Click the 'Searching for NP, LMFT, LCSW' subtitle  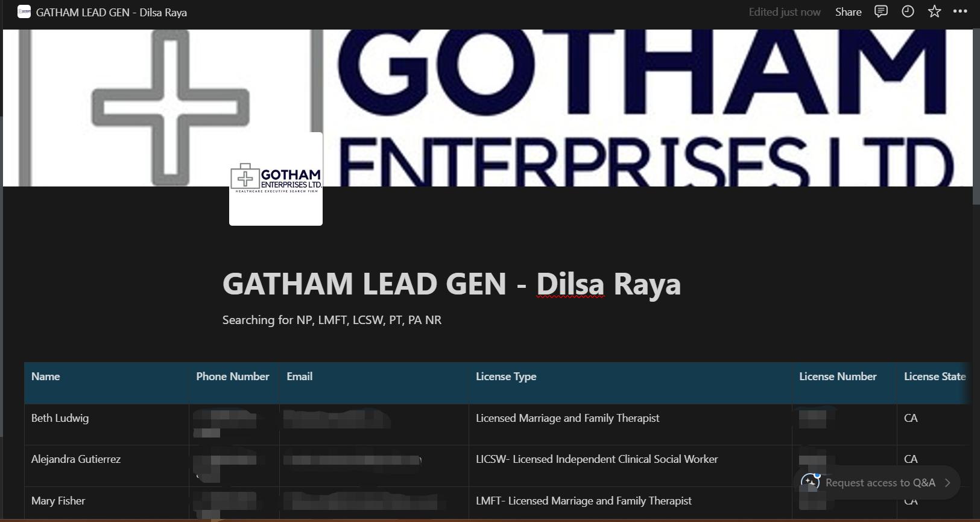(332, 320)
